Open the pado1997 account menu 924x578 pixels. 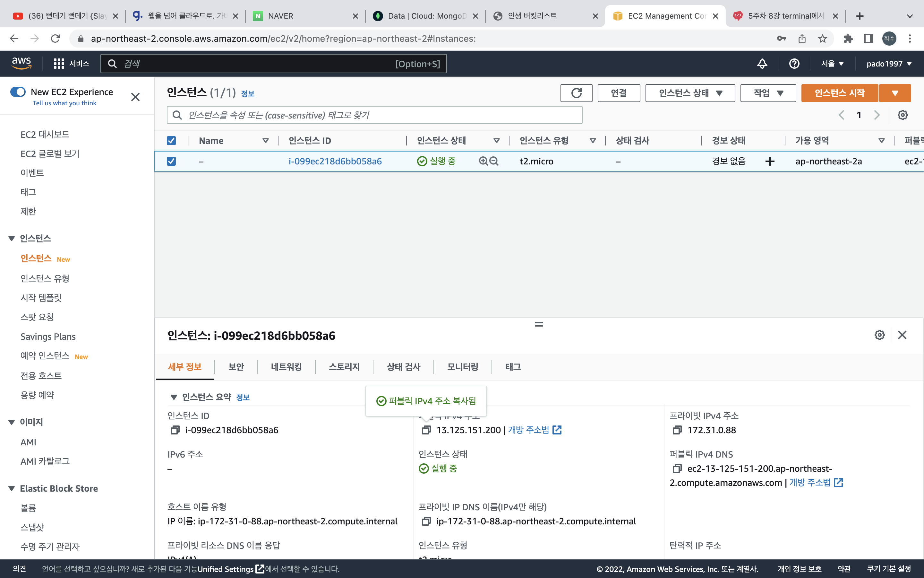[x=889, y=64]
